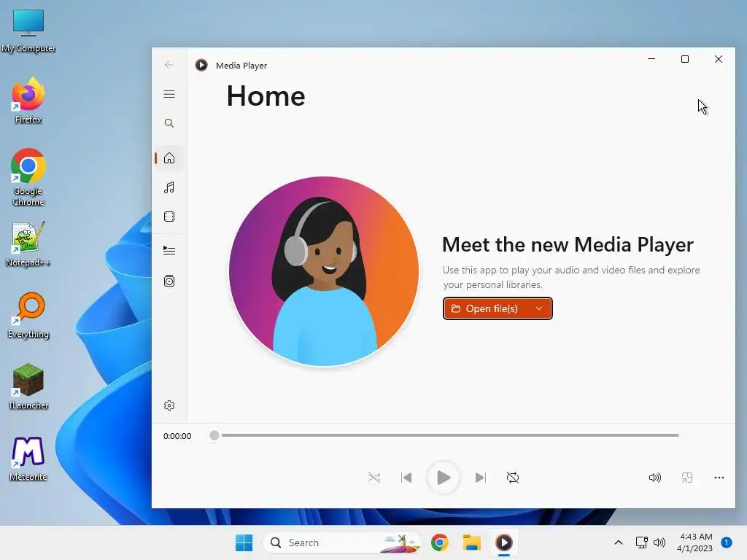Skip to previous track
Image resolution: width=747 pixels, height=560 pixels.
tap(406, 477)
